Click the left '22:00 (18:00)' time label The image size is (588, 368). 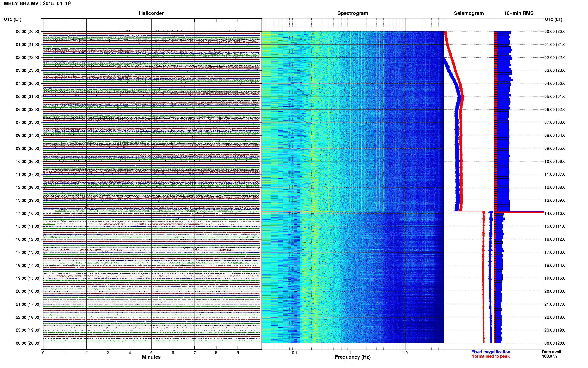pos(28,317)
